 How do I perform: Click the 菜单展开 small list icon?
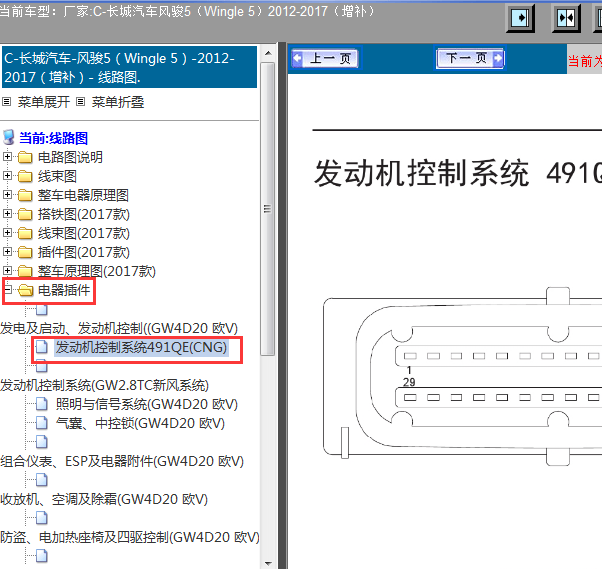(7, 102)
